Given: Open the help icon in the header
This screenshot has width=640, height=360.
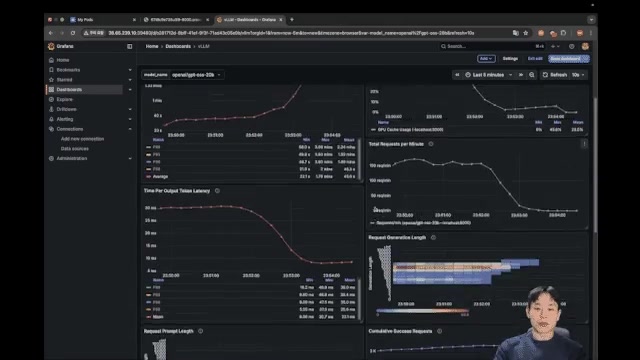Looking at the screenshot, I should tap(571, 47).
